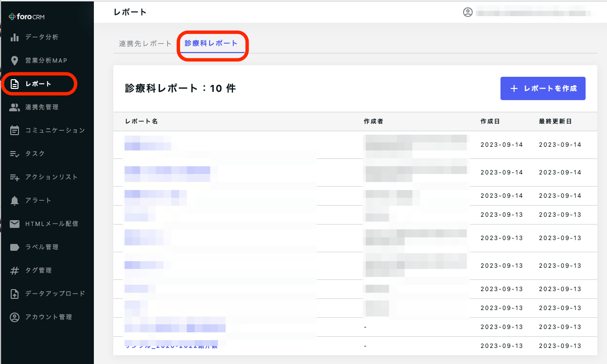Click the コミュニケーション calendar icon
This screenshot has height=364, width=607.
15,130
